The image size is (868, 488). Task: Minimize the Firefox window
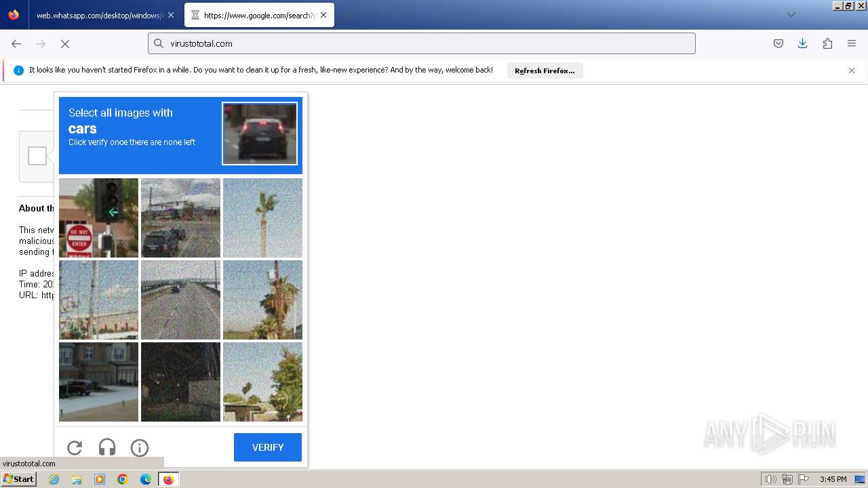pos(837,5)
